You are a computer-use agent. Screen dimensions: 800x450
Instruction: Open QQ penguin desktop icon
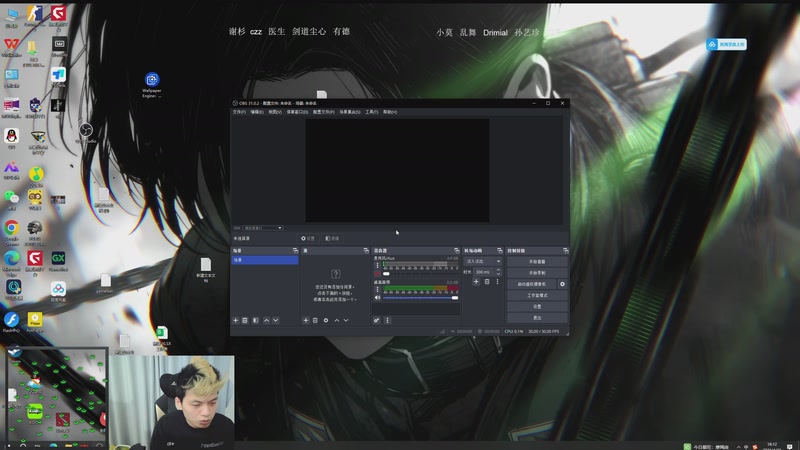pos(11,138)
